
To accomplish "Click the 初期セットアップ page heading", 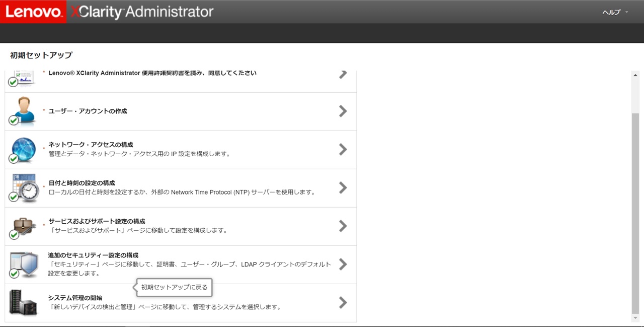I will (41, 55).
